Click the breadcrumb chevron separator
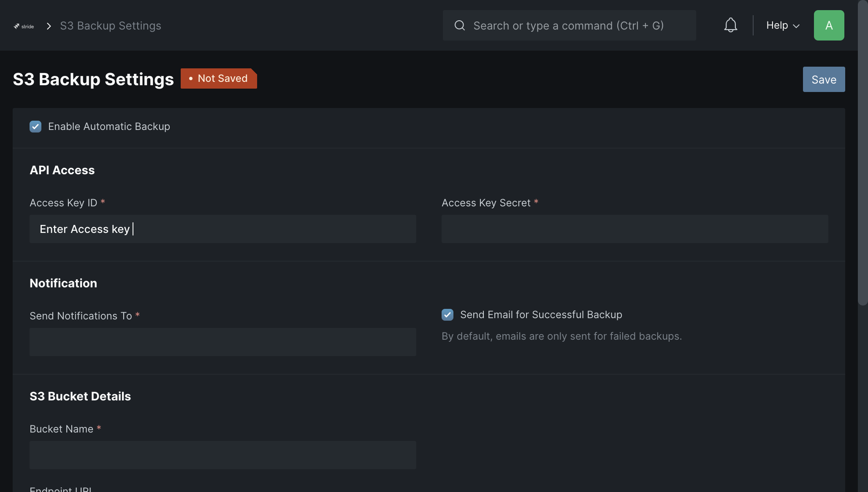This screenshot has height=492, width=868. [x=49, y=26]
